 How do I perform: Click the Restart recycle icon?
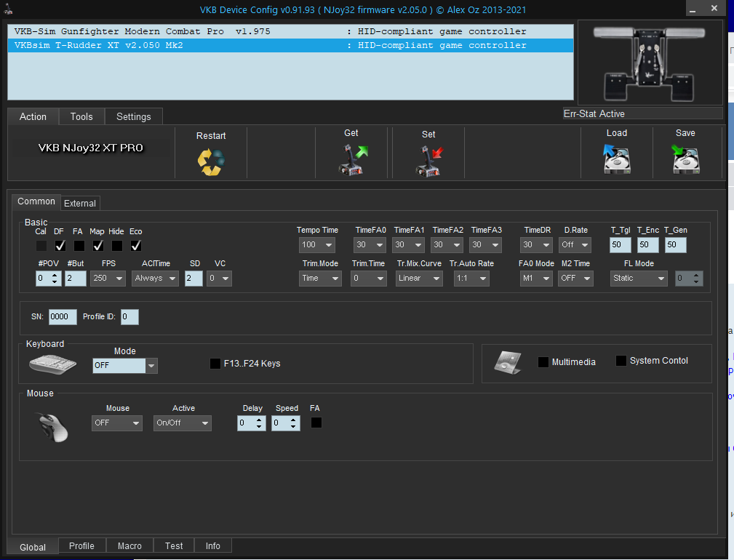(x=211, y=162)
